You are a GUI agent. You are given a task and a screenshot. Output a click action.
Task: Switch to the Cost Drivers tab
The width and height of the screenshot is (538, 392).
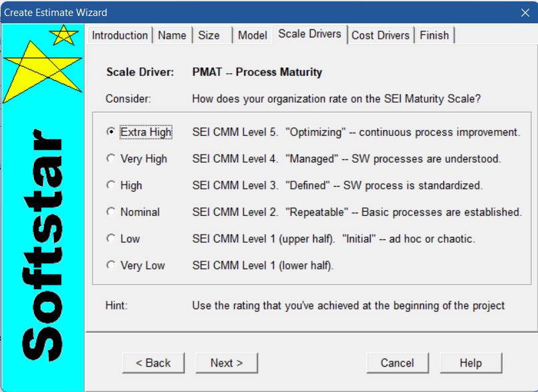click(381, 35)
